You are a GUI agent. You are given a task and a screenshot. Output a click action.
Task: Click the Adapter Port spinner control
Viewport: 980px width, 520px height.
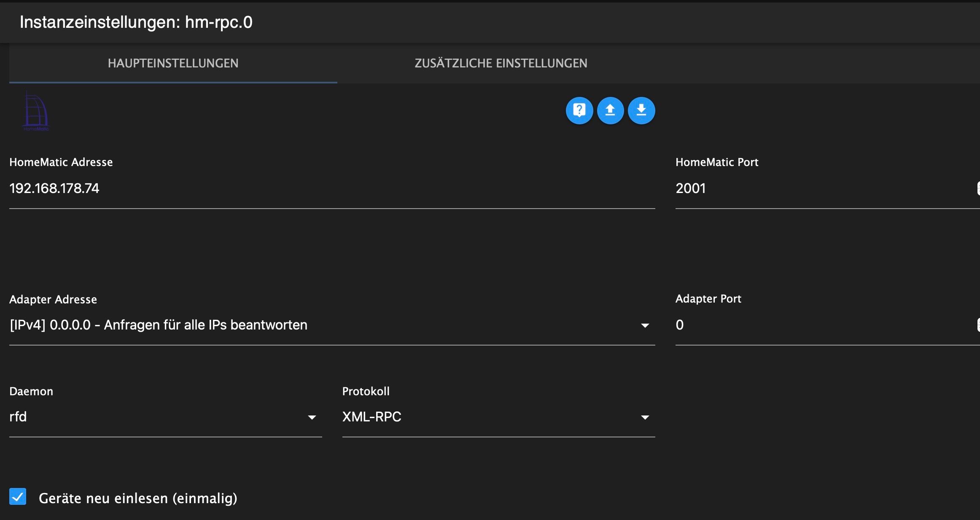(x=978, y=325)
